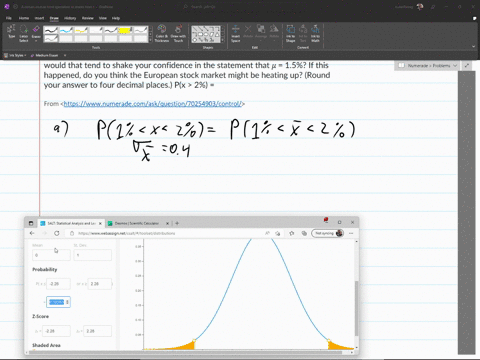Viewport: 480px width, 360px height.
Task: Choose the Eraser tool
Action: [36, 34]
